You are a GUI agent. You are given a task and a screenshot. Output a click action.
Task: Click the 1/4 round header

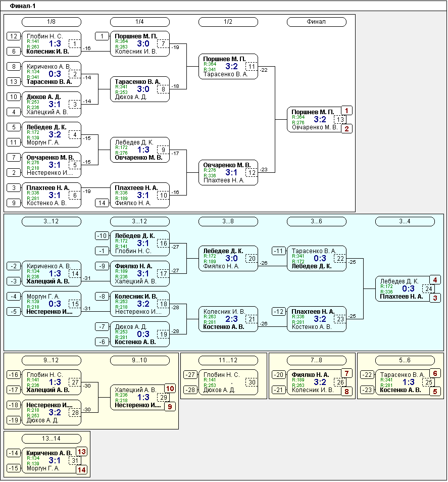click(x=140, y=22)
